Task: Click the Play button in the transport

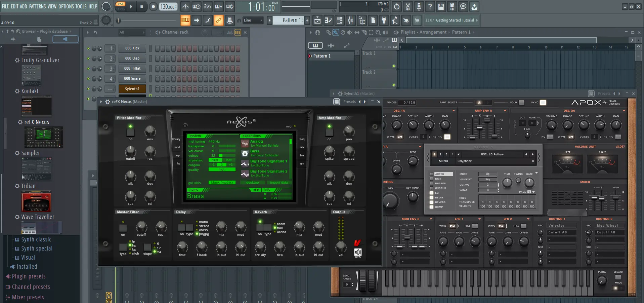Action: 131,6
